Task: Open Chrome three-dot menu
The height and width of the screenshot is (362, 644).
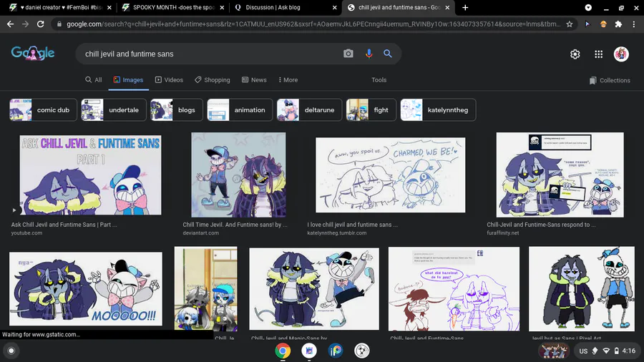Action: [x=634, y=24]
